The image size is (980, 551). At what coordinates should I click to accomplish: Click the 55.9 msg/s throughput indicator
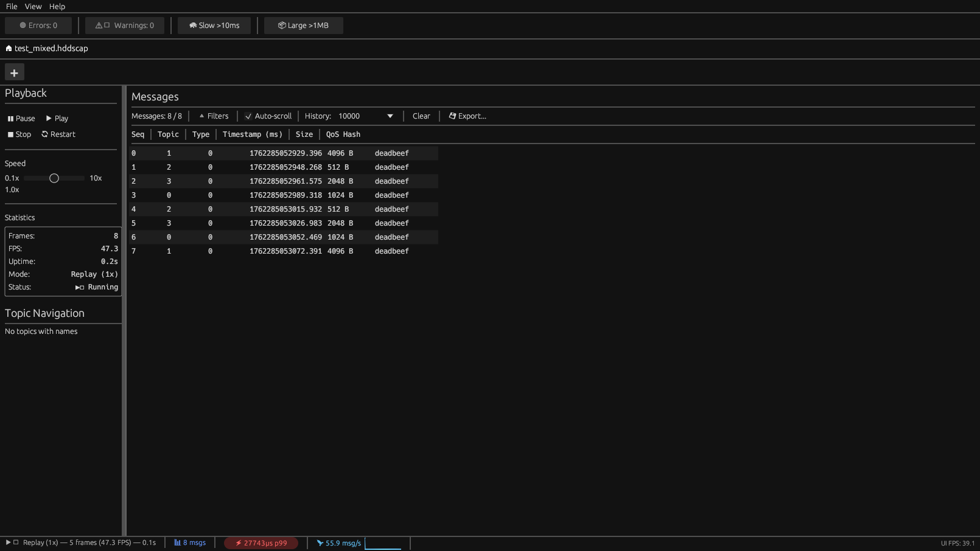(338, 542)
